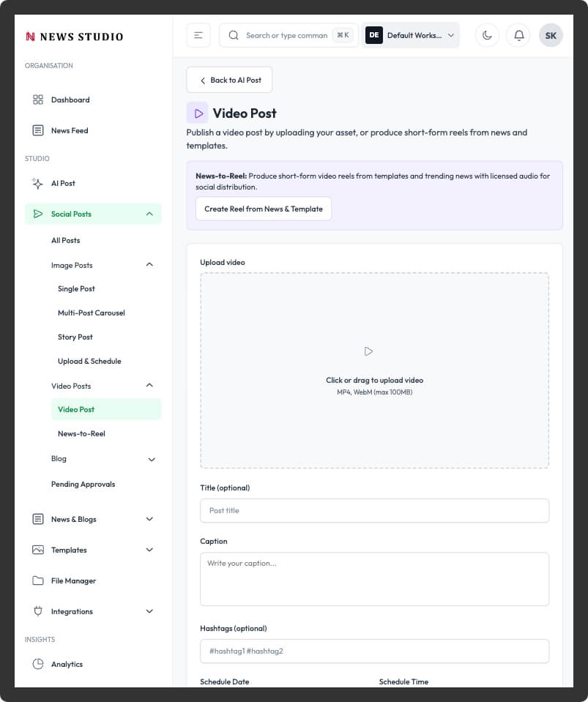Open the notifications bell
The image size is (588, 702).
tap(518, 35)
